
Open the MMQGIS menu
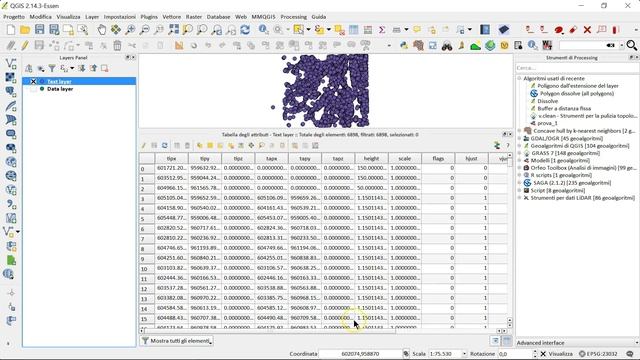263,17
